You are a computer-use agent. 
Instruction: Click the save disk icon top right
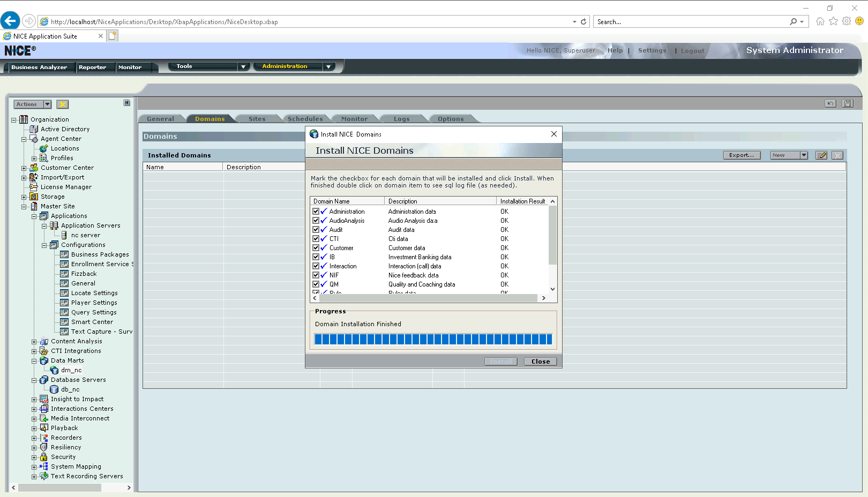(847, 103)
